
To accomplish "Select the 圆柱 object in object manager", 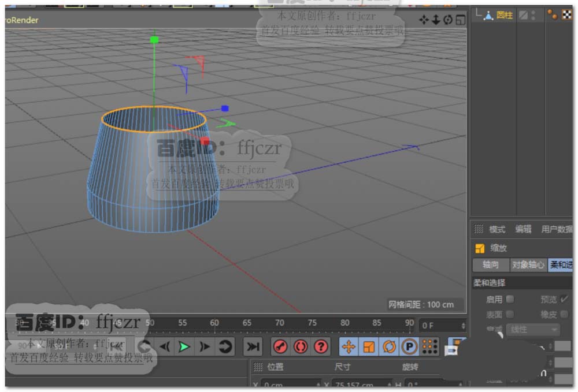I will pos(505,16).
